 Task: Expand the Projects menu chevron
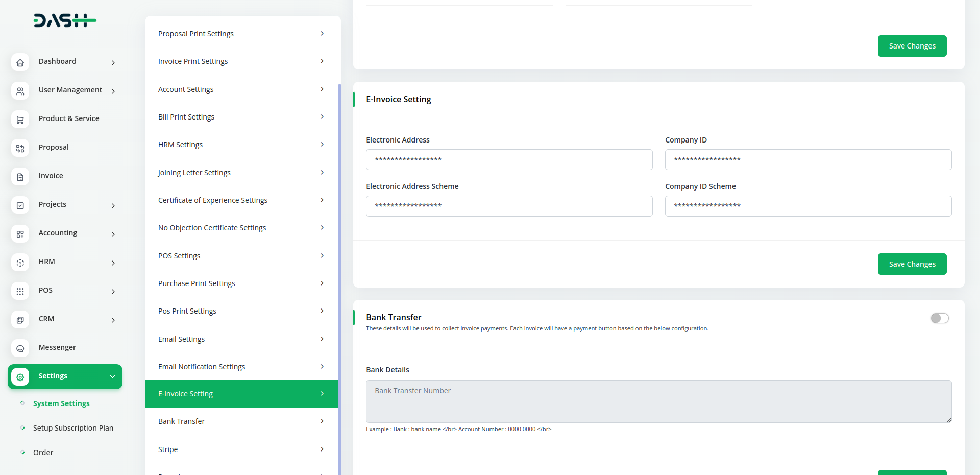click(x=113, y=206)
